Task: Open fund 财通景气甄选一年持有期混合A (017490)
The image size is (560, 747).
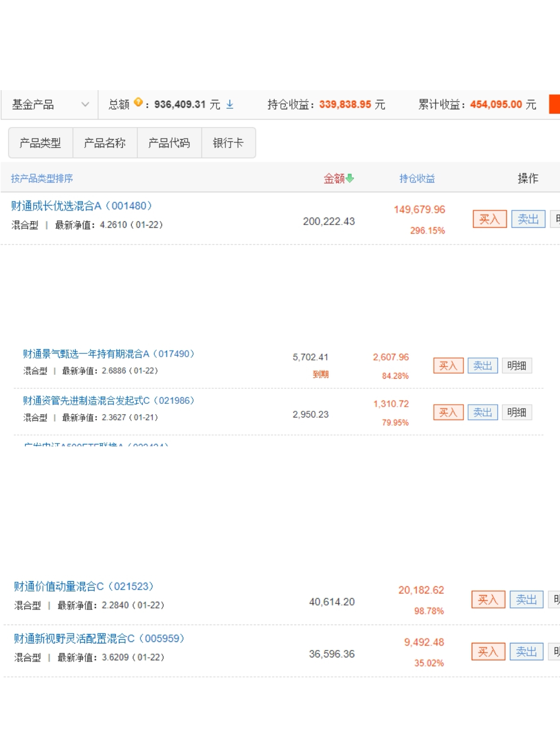Action: (109, 354)
